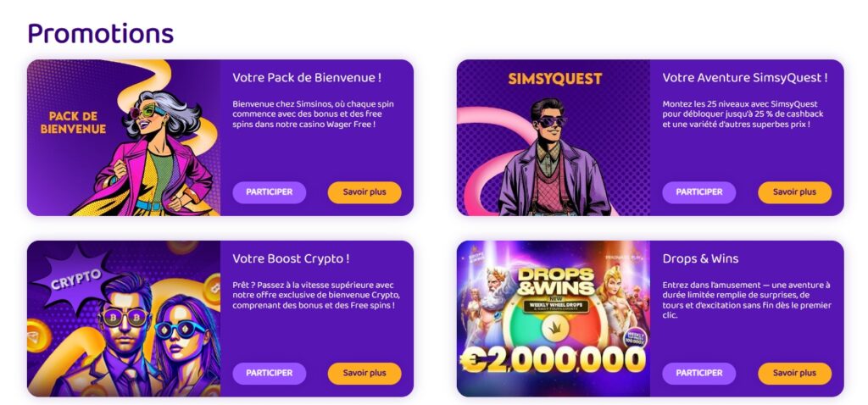
Task: Click PARTICIPER on the Boost Crypto card
Action: coord(269,373)
